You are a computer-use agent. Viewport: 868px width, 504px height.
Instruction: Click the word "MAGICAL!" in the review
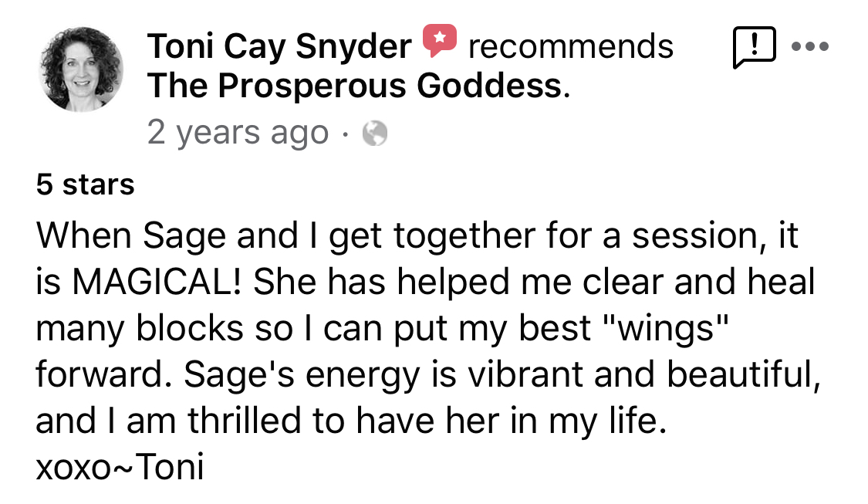pyautogui.click(x=157, y=282)
